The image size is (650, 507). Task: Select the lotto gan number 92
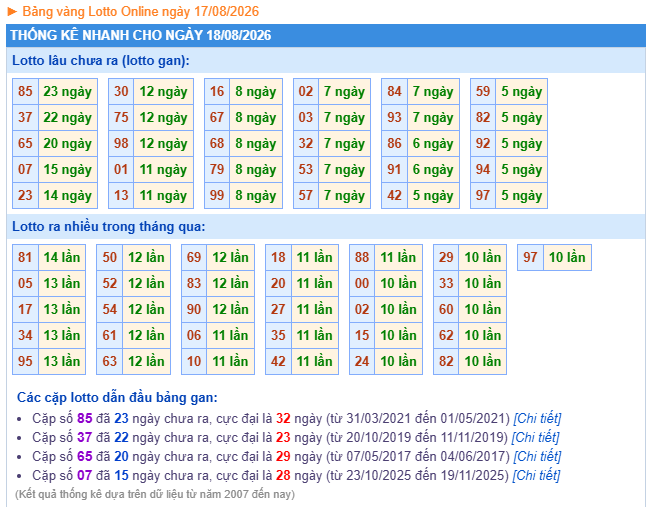tap(483, 143)
